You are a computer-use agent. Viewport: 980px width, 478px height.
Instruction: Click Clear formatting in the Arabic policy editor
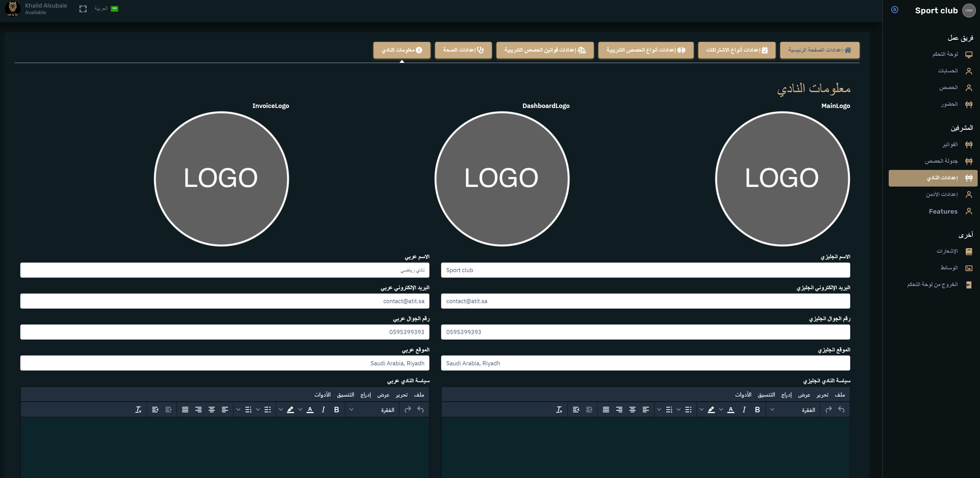point(138,410)
